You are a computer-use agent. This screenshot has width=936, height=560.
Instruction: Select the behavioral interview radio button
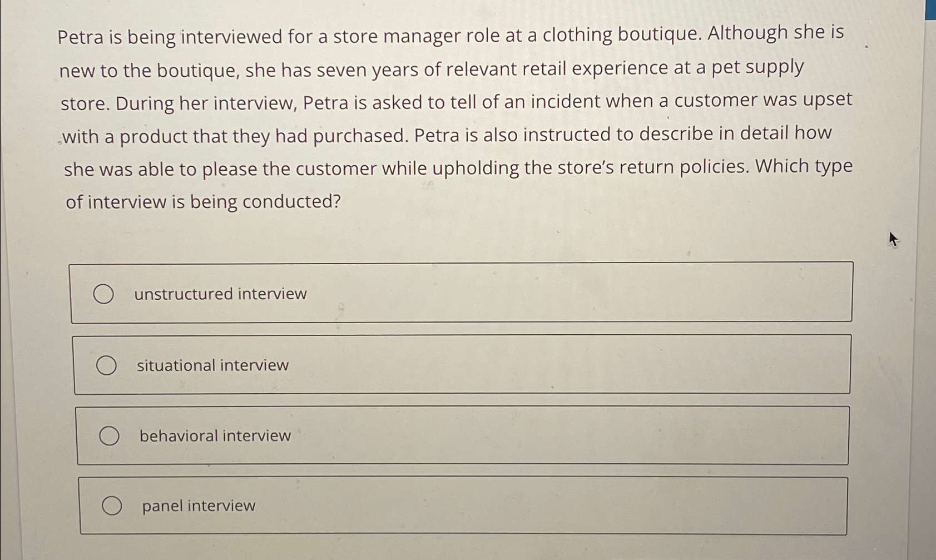tap(110, 436)
